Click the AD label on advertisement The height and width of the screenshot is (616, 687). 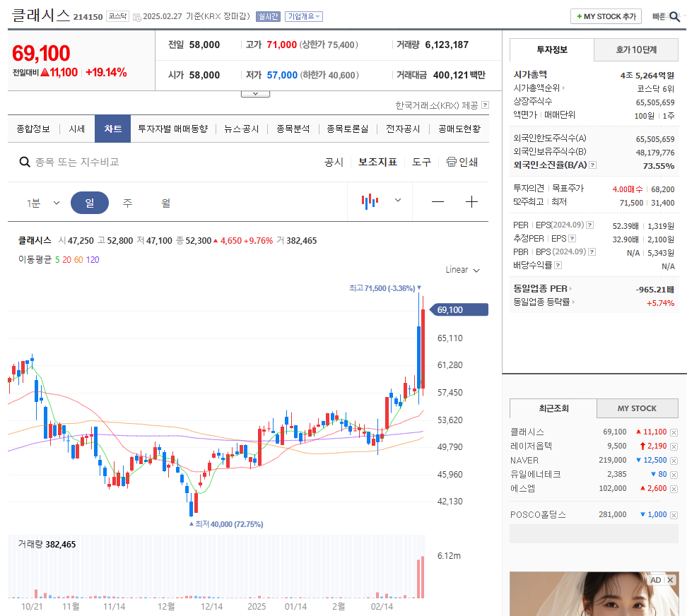tap(656, 580)
